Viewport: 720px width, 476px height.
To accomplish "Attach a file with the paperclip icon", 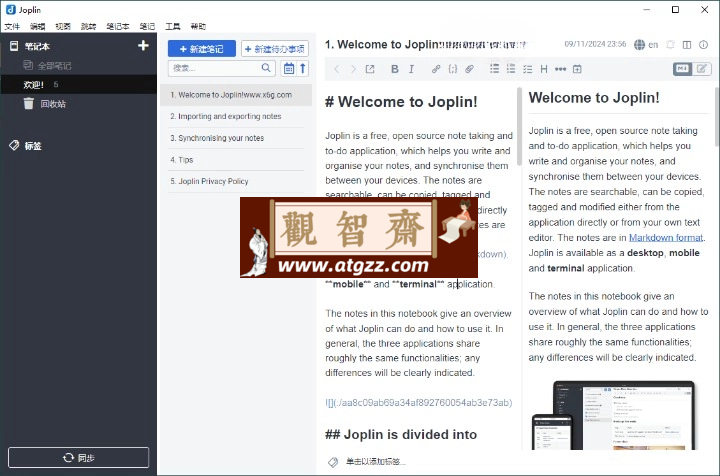I will 469,69.
